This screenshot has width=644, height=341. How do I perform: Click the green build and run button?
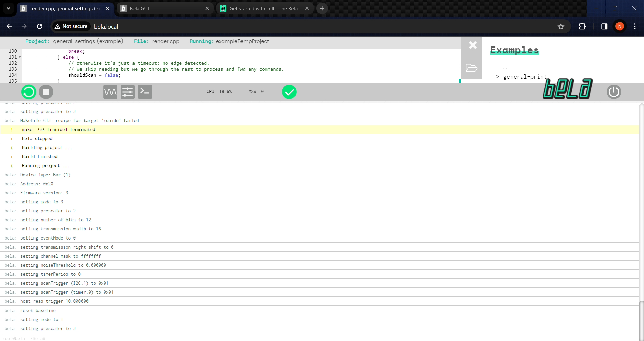[29, 92]
